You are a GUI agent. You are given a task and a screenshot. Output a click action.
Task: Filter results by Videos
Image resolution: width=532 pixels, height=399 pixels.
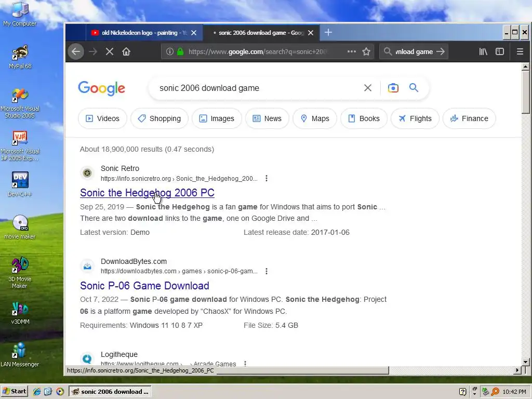tap(102, 118)
